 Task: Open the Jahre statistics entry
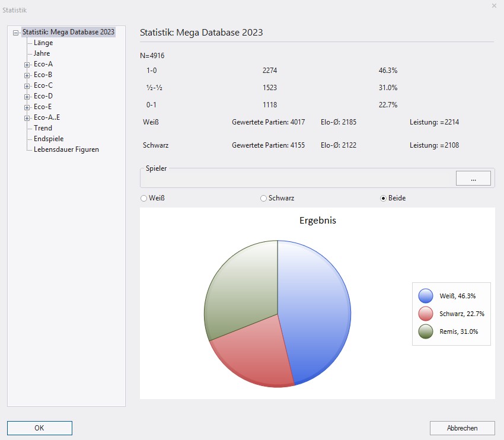42,53
